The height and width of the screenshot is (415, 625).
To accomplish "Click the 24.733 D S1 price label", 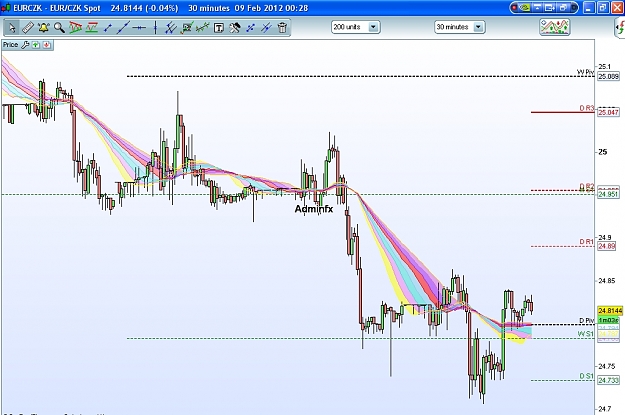I will (608, 380).
